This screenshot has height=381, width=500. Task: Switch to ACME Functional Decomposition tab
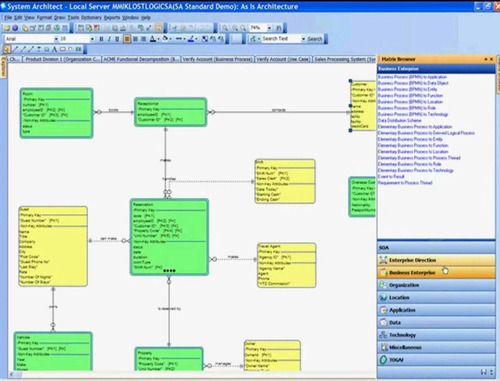pos(141,59)
